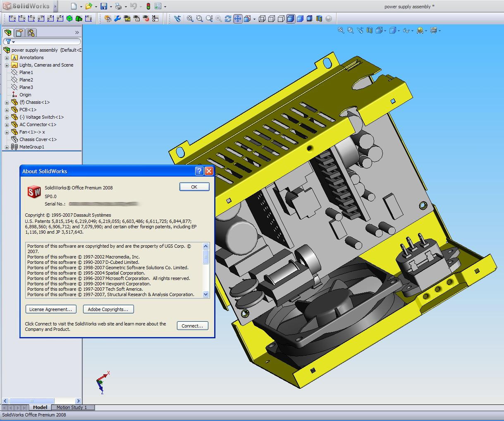
Task: Select the Model tab
Action: [40, 407]
